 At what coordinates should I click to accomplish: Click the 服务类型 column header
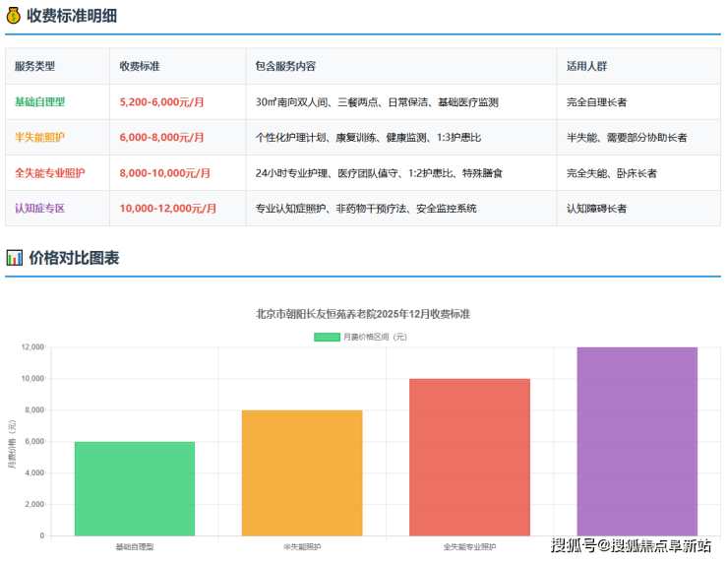pos(35,67)
